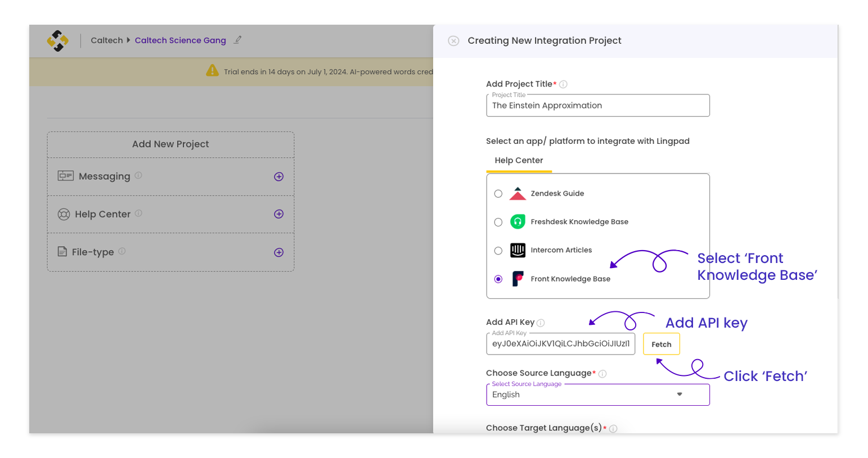The width and height of the screenshot is (868, 458).
Task: Click the Lingpad logo icon
Action: (x=57, y=40)
